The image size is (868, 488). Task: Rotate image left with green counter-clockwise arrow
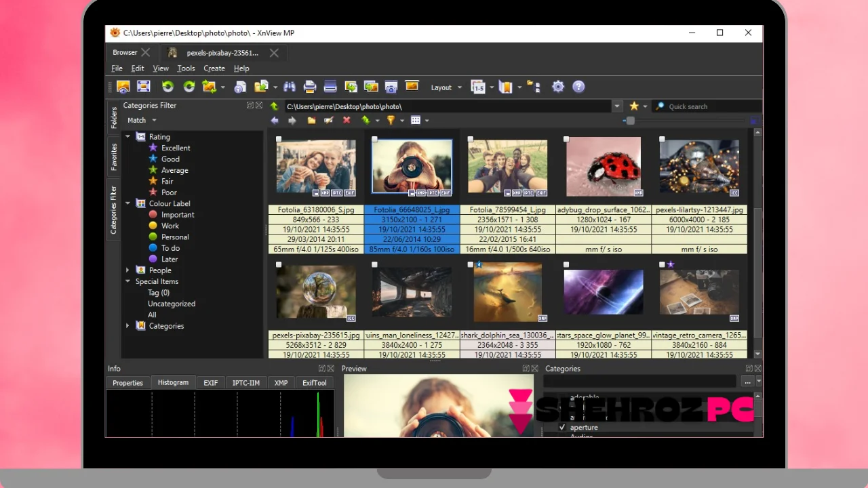click(x=167, y=87)
